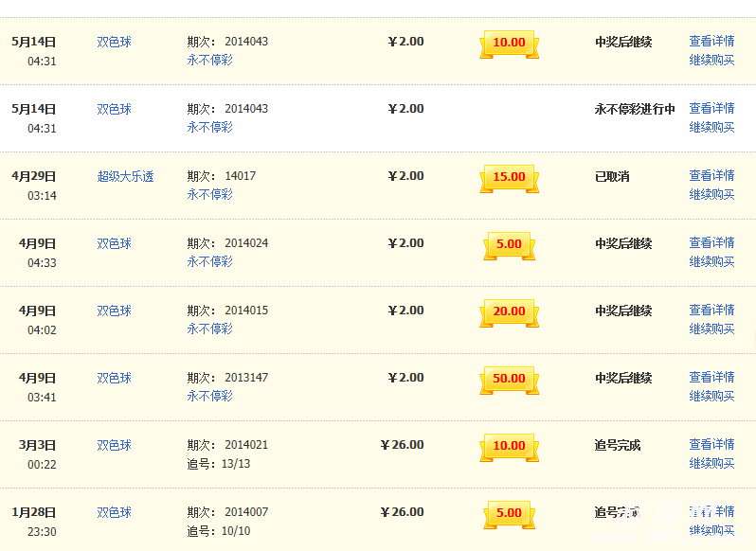Click the 20.00 prize ribbon badge
Screen dimensions: 756x551
click(x=509, y=311)
